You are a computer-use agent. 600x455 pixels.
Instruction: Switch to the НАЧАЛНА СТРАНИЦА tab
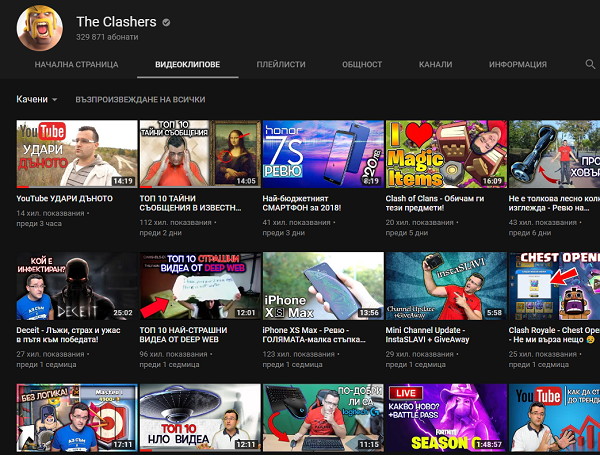(76, 65)
